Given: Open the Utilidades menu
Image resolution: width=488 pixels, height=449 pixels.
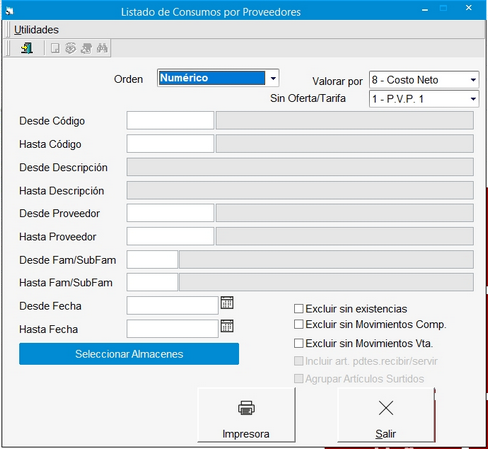Looking at the screenshot, I should click(36, 30).
